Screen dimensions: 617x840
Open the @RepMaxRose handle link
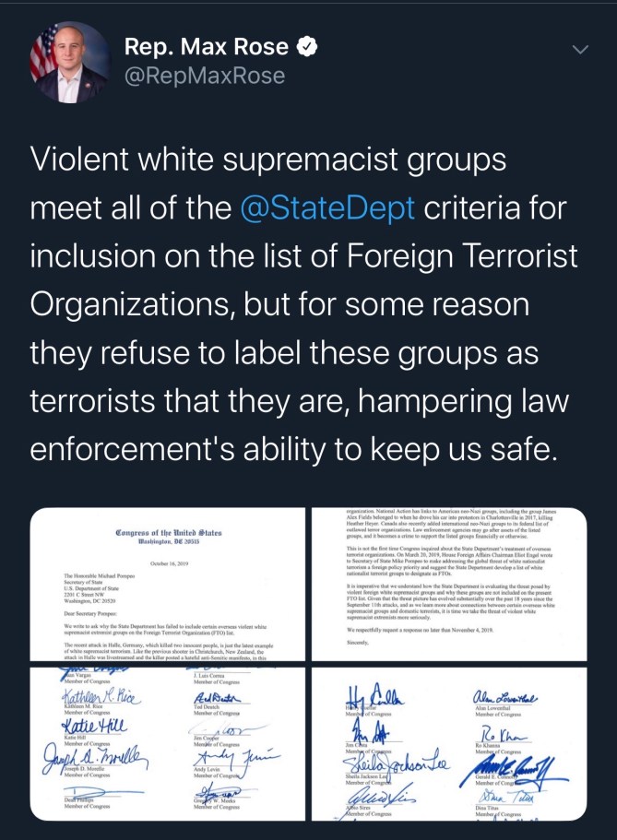pyautogui.click(x=203, y=76)
